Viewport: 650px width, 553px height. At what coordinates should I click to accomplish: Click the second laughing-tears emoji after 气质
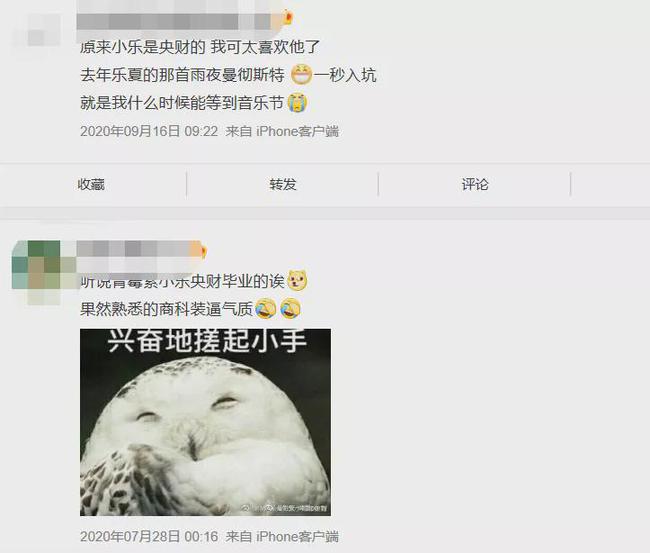[291, 309]
